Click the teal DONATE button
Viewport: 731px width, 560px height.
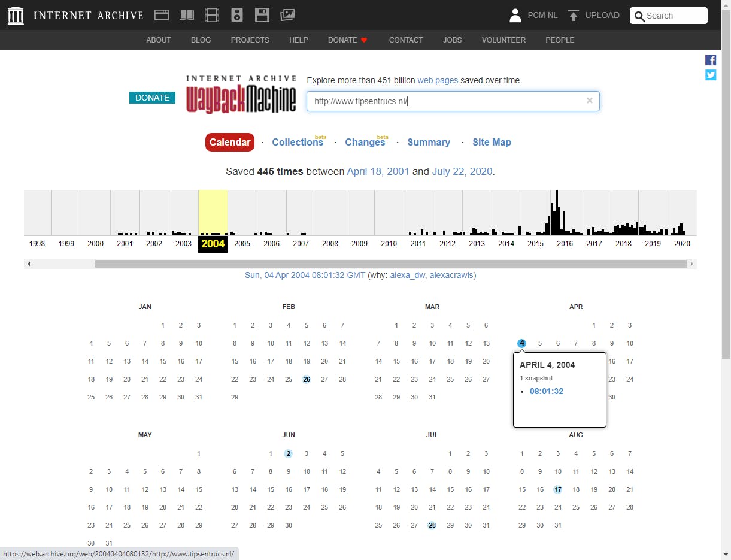tap(152, 98)
